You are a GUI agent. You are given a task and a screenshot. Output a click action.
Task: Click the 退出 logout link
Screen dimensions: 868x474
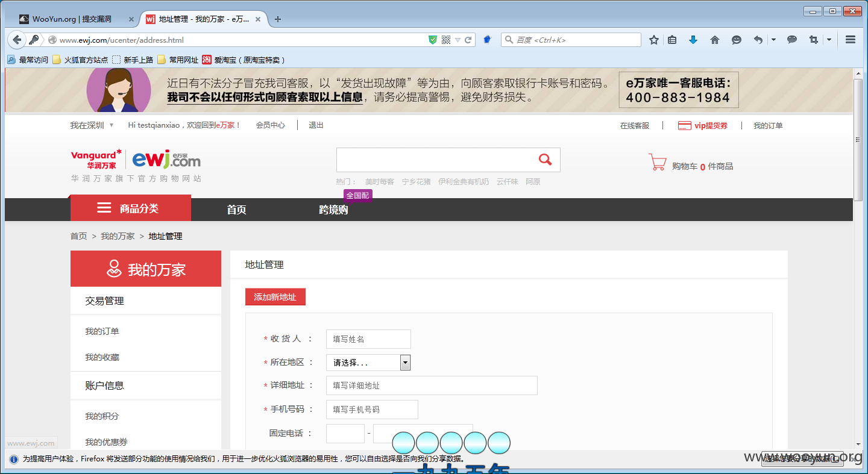(x=316, y=125)
